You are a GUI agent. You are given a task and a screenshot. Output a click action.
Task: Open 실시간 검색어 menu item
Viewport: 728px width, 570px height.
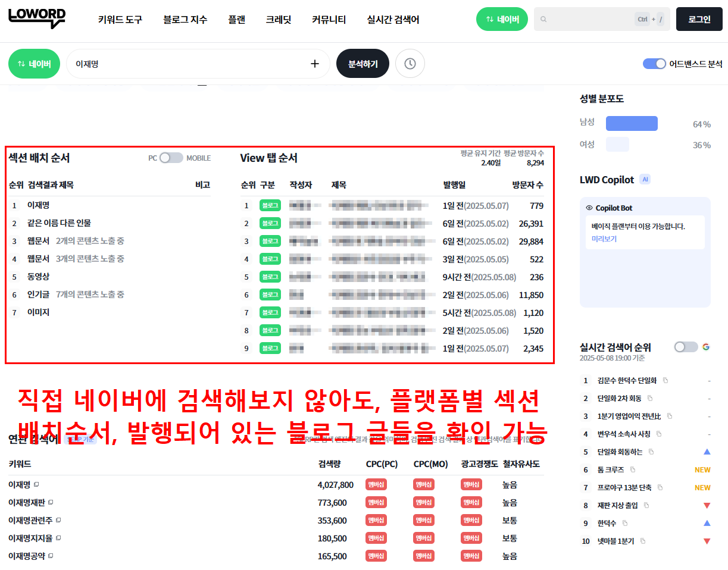click(393, 20)
